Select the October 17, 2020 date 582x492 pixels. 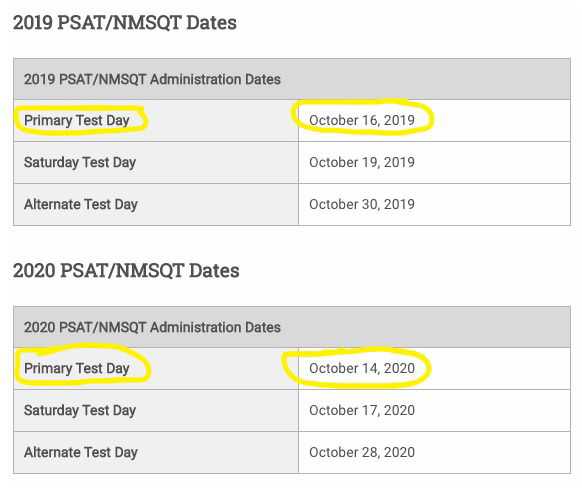coord(362,410)
